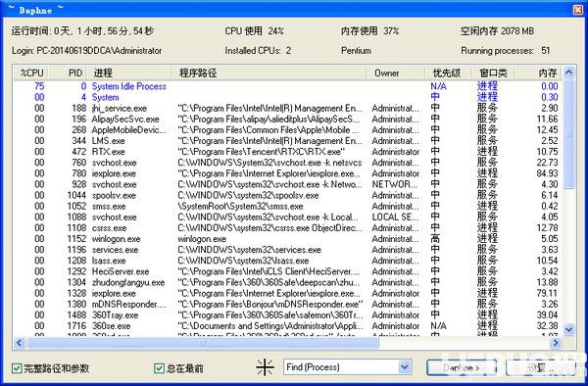Image resolution: width=588 pixels, height=386 pixels.
Task: Click the 84.93 memory value
Action: (x=547, y=173)
